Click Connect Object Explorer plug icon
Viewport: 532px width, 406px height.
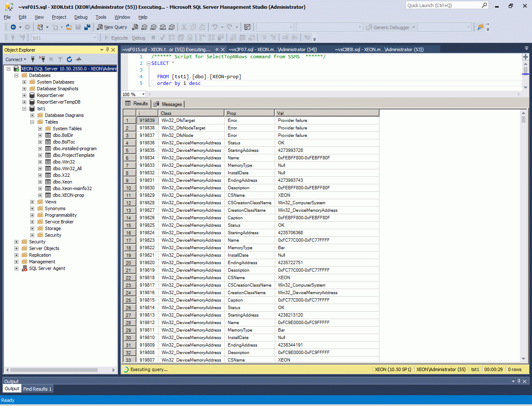[x=33, y=59]
